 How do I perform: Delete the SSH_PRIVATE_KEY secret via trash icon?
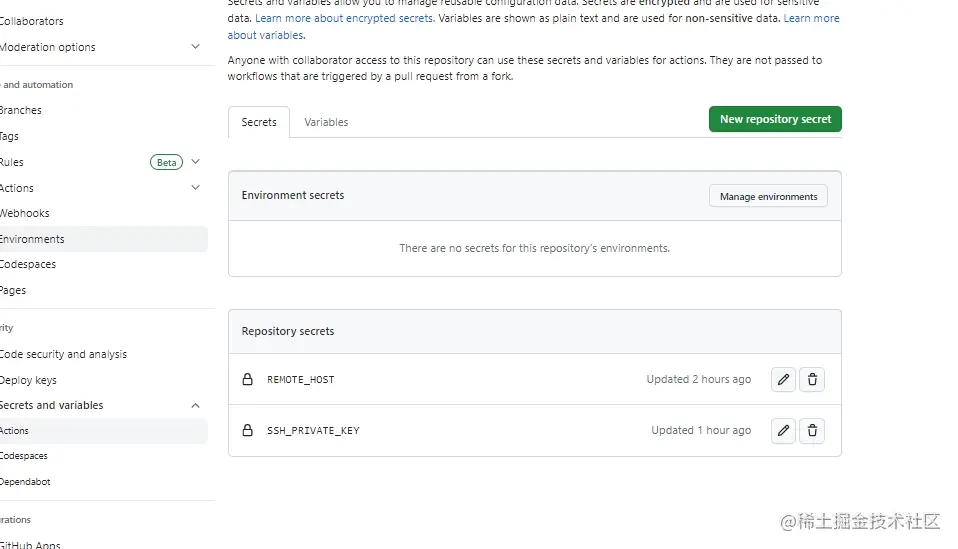[812, 431]
